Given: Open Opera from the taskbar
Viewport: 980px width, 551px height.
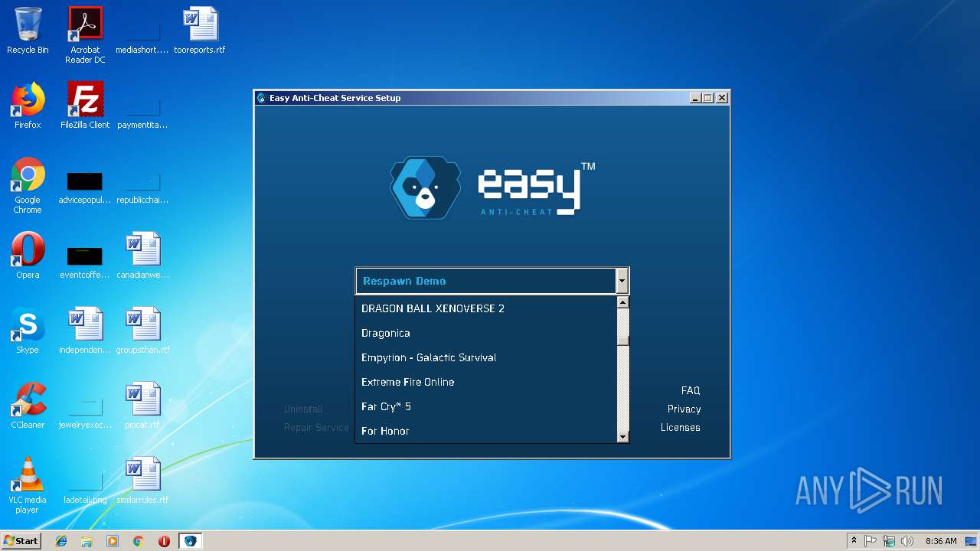Looking at the screenshot, I should point(164,541).
